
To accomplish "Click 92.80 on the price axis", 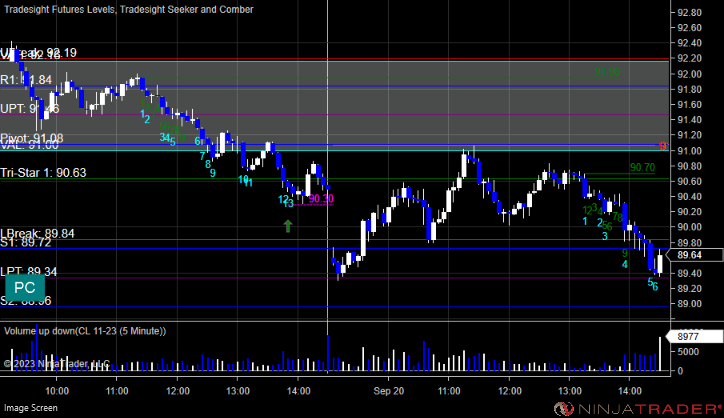I will click(689, 12).
